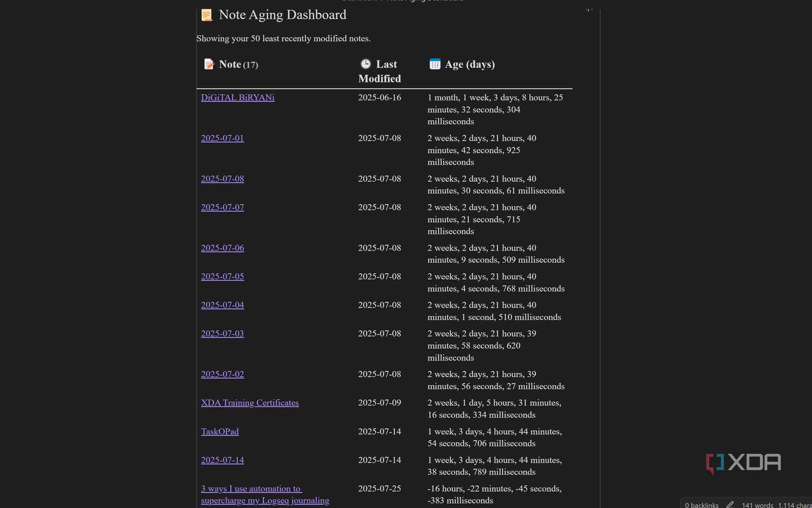Click the clock icon in the Last Modified header

366,64
